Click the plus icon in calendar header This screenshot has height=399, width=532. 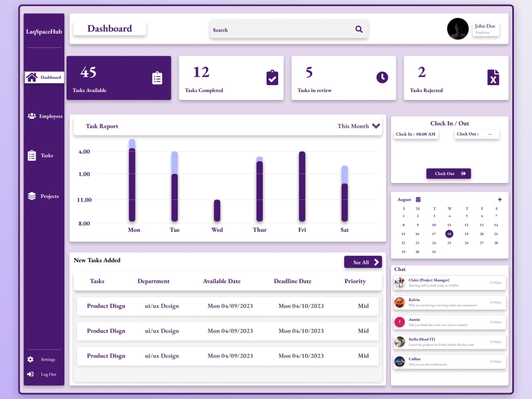(x=500, y=199)
